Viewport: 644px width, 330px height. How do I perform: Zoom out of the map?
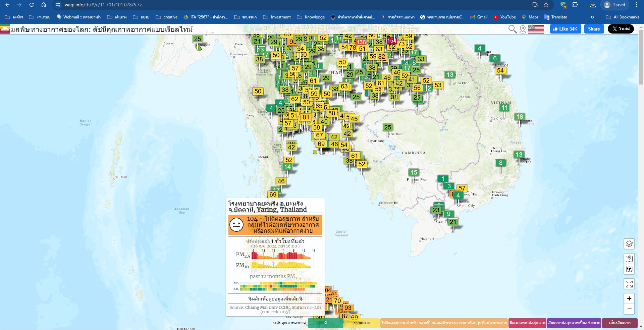[x=629, y=309]
